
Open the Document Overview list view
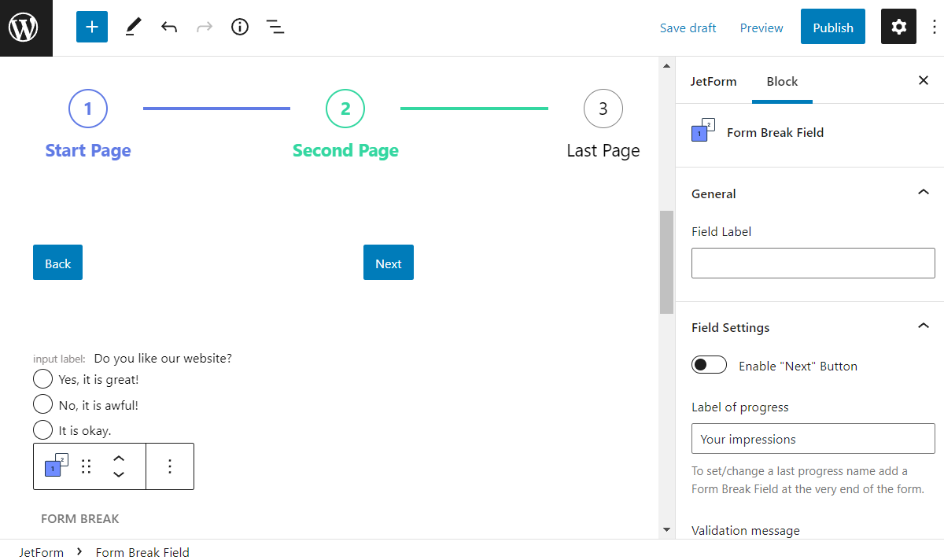[x=275, y=27]
